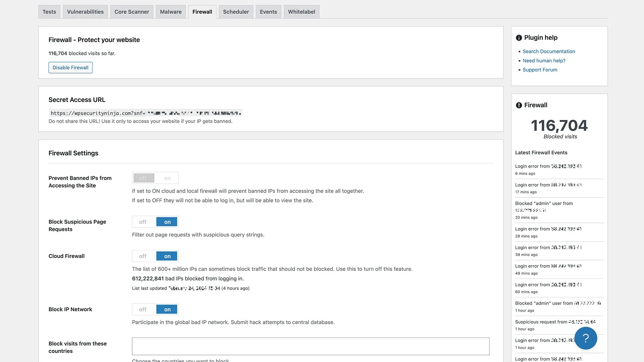Screen dimensions: 644x362
Task: Go to the Malware tab
Action: tap(170, 12)
